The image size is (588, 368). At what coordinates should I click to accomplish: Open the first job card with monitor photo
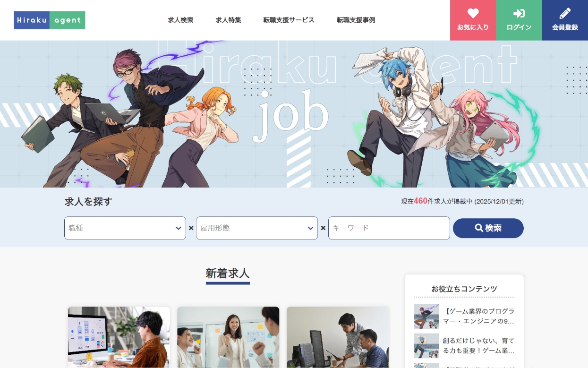(x=119, y=337)
